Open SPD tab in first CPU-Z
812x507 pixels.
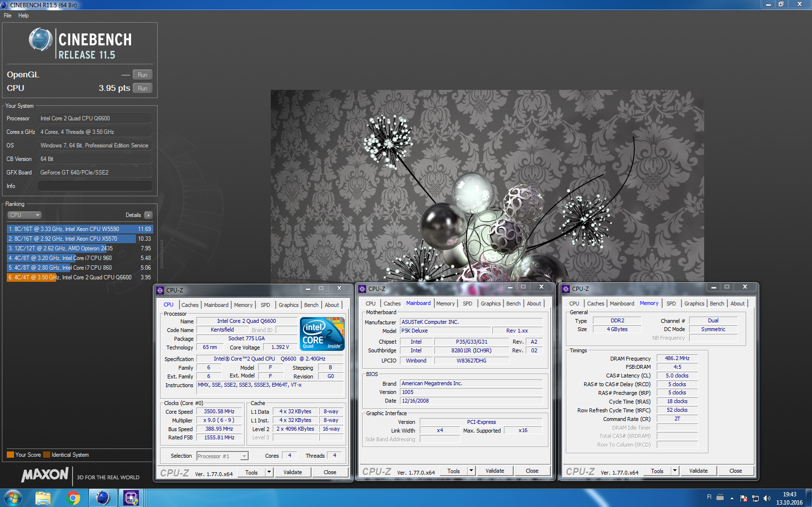tap(266, 305)
